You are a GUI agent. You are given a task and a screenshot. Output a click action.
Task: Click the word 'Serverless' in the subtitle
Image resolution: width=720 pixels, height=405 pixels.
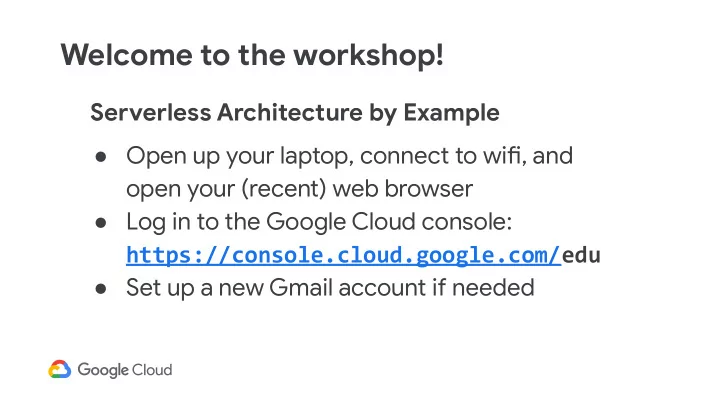point(151,112)
